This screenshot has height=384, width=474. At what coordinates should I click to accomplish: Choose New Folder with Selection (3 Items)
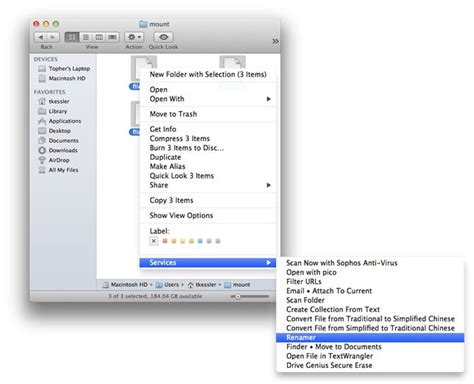click(x=208, y=74)
